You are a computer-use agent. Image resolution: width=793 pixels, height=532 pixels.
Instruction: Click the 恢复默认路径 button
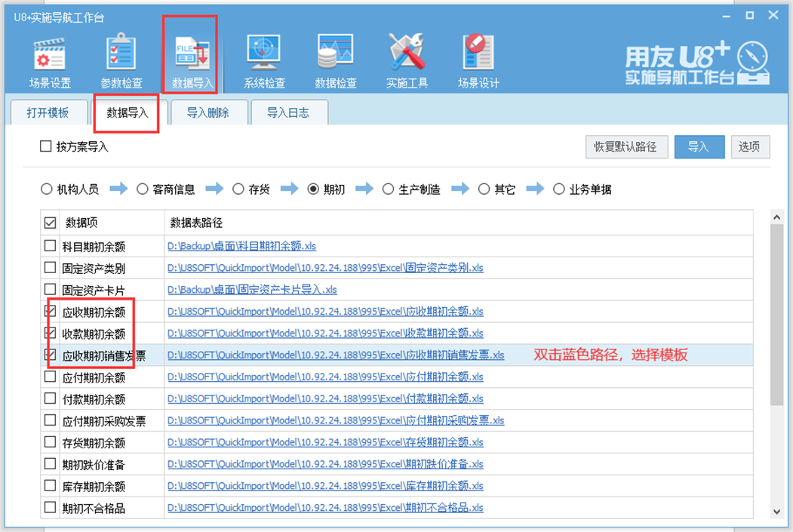[x=626, y=146]
